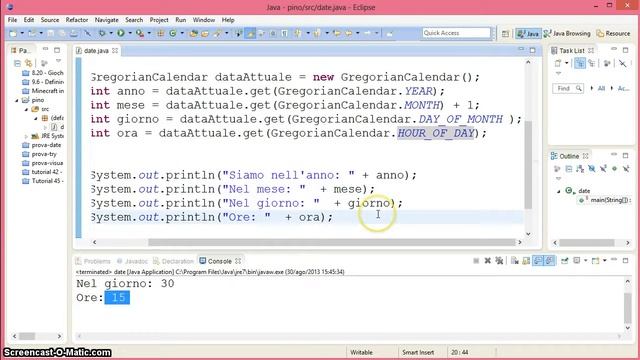Click the Show Whitespace Characters pilcrow icon
The image size is (640, 360).
pyautogui.click(x=284, y=33)
